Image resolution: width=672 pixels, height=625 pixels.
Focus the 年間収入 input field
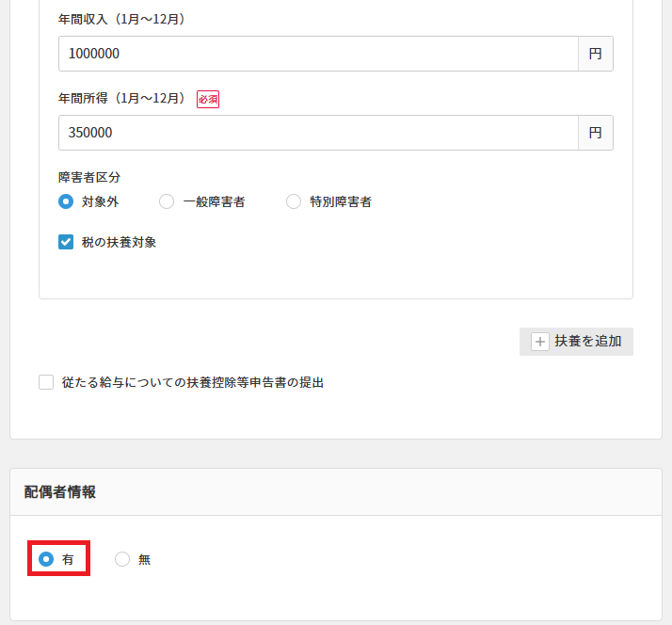[318, 54]
